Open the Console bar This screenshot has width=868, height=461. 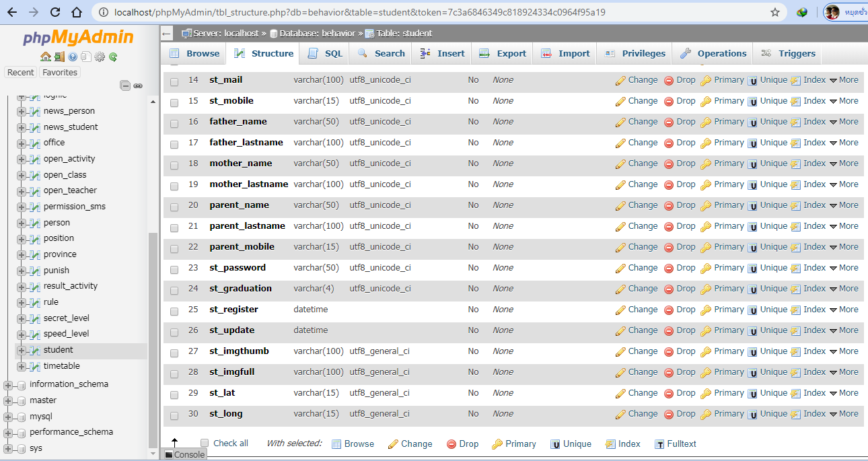point(184,455)
